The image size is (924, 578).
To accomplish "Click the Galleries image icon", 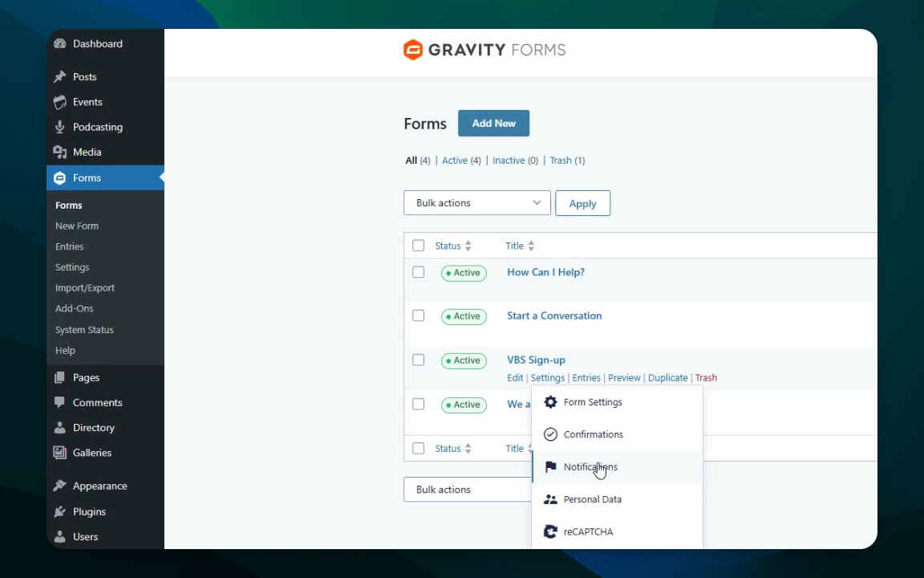I will (59, 453).
